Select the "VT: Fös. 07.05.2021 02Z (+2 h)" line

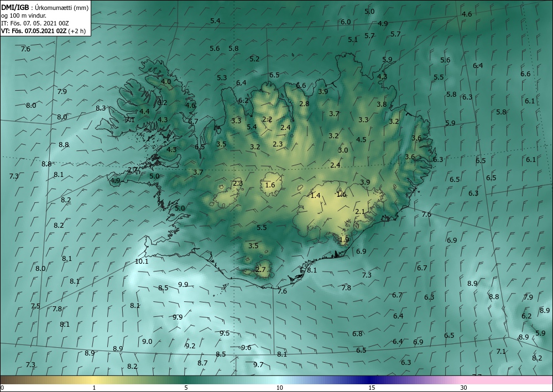tap(43, 31)
